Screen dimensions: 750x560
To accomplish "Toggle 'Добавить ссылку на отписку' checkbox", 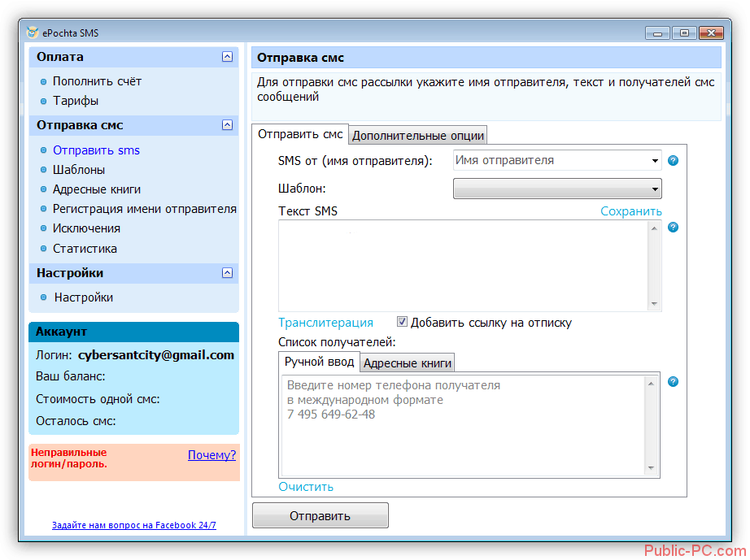I will tap(403, 322).
